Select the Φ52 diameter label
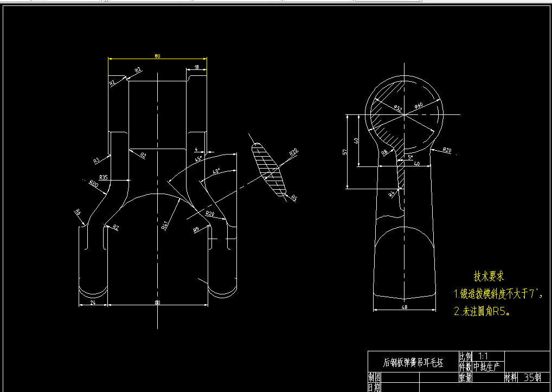The image size is (552, 392). 398,108
